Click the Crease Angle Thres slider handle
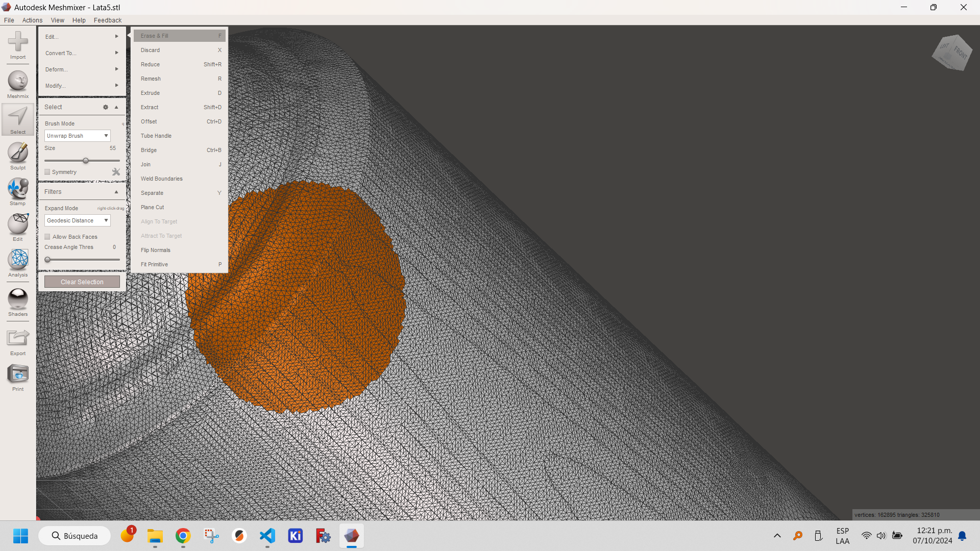The height and width of the screenshot is (551, 980). (47, 260)
